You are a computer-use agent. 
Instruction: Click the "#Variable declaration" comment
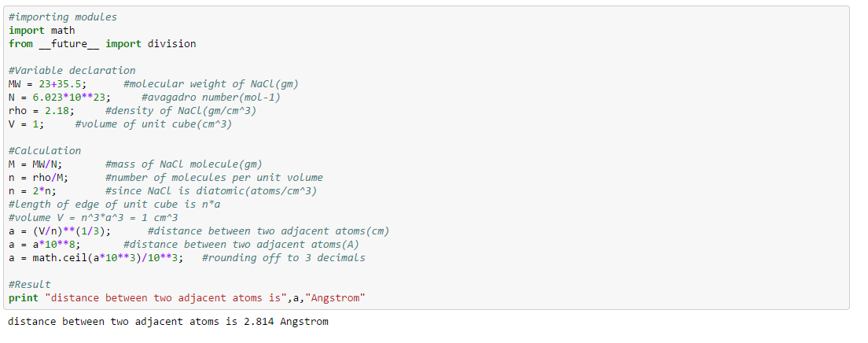[x=72, y=70]
